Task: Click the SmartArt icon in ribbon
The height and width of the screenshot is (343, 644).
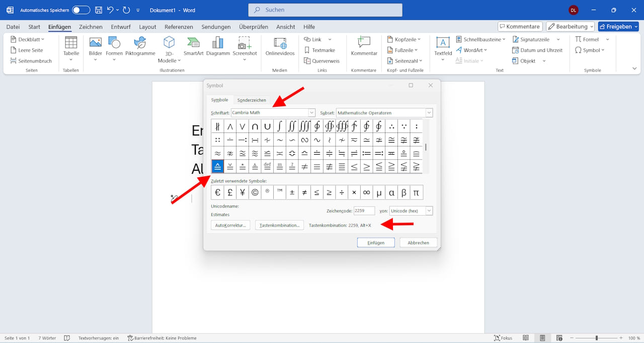Action: [193, 43]
